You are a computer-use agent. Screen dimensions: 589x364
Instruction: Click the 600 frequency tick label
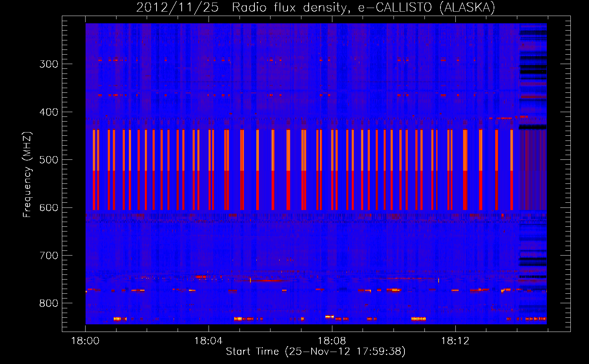(49, 208)
